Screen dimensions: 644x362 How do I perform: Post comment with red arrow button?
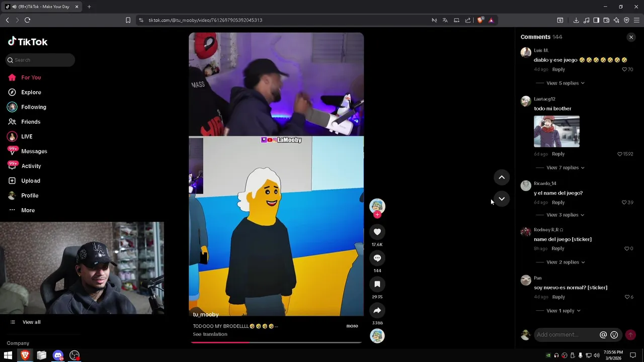pyautogui.click(x=630, y=335)
